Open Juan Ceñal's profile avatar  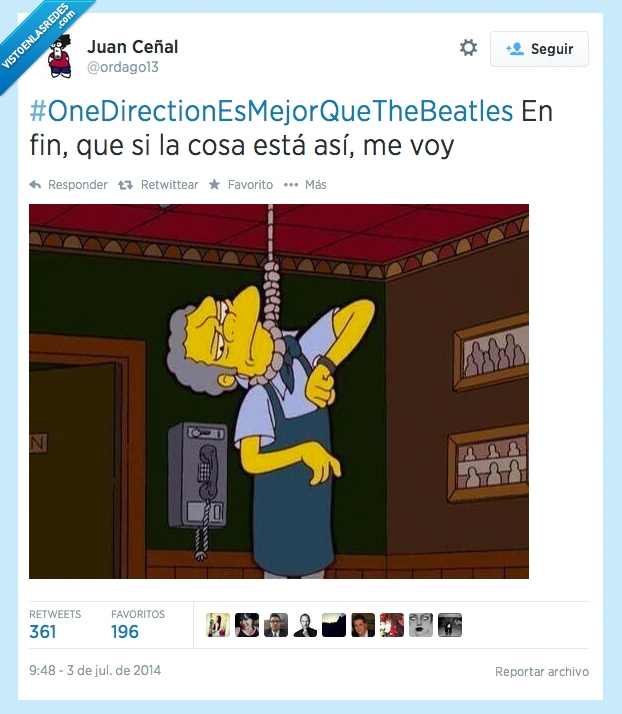click(60, 56)
